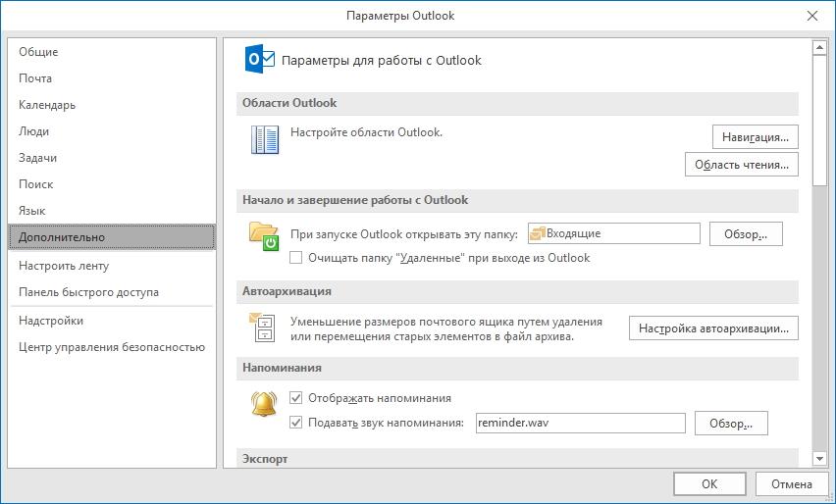
Task: Click the Область чтения... button
Action: coord(741,165)
